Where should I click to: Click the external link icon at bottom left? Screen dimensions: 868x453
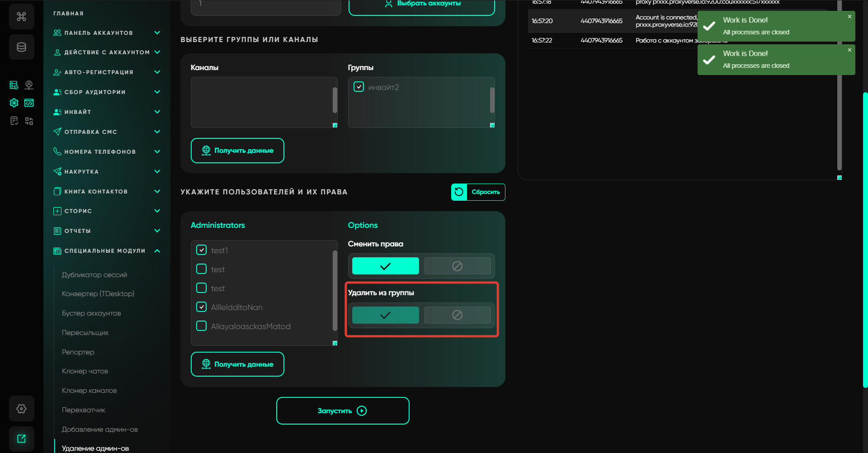[x=21, y=439]
